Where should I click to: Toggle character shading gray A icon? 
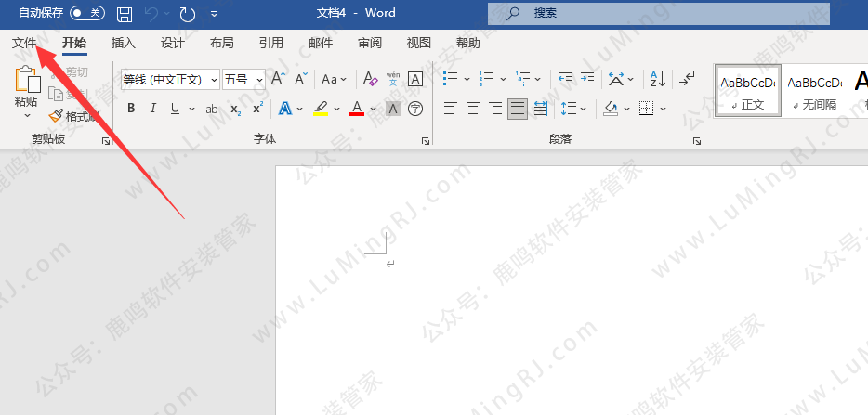pos(393,109)
